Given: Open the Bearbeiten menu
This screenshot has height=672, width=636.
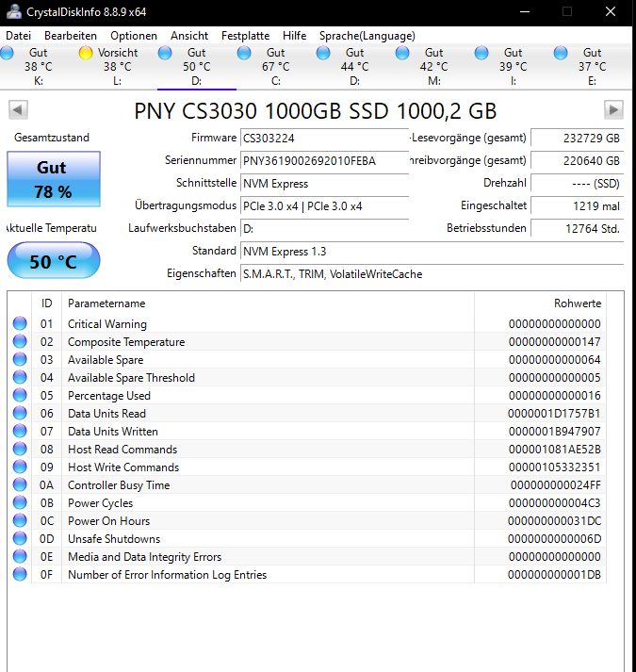Looking at the screenshot, I should (x=71, y=36).
